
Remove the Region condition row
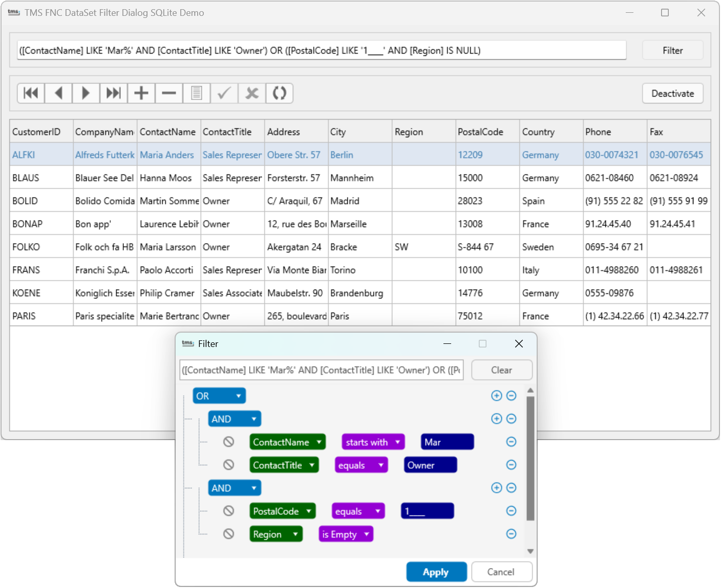511,534
